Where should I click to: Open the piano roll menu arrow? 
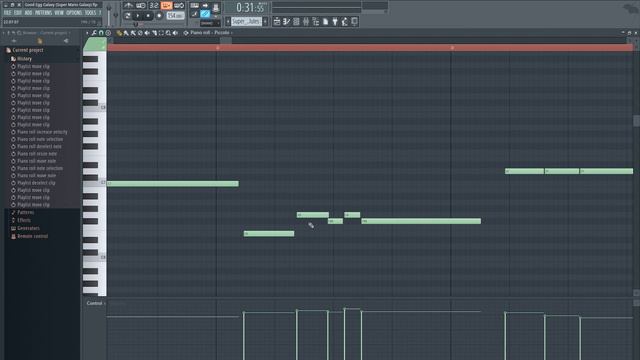(x=87, y=33)
